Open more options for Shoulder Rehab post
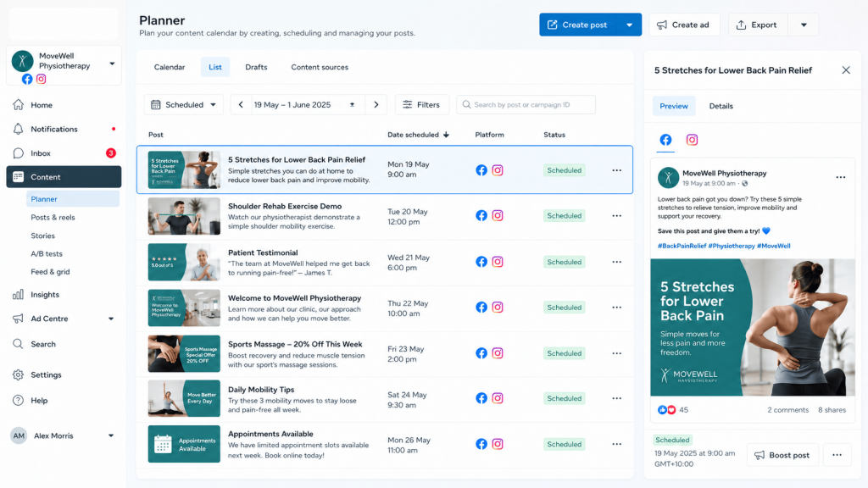868x488 pixels. click(x=617, y=216)
